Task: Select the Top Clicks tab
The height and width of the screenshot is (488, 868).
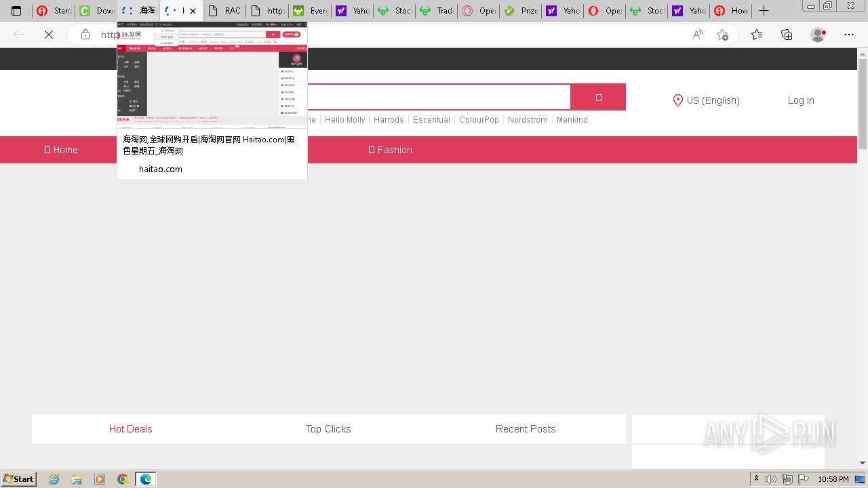Action: (x=328, y=429)
